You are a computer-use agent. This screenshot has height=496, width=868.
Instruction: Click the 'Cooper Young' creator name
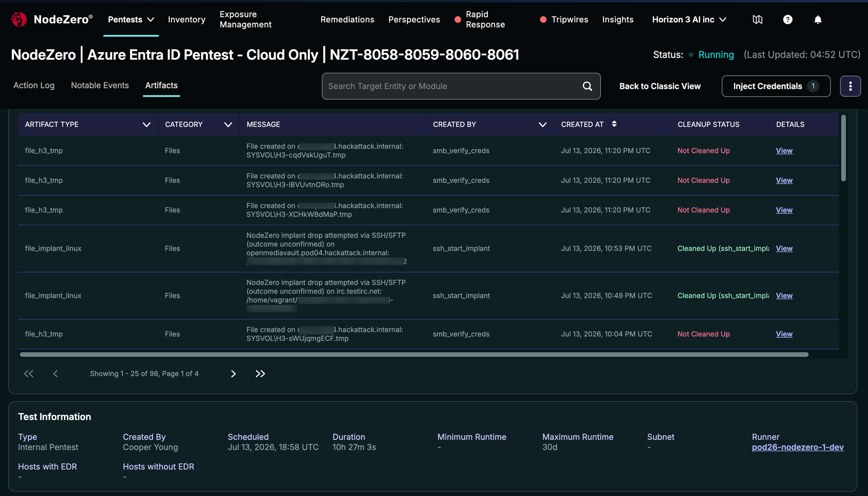point(150,447)
